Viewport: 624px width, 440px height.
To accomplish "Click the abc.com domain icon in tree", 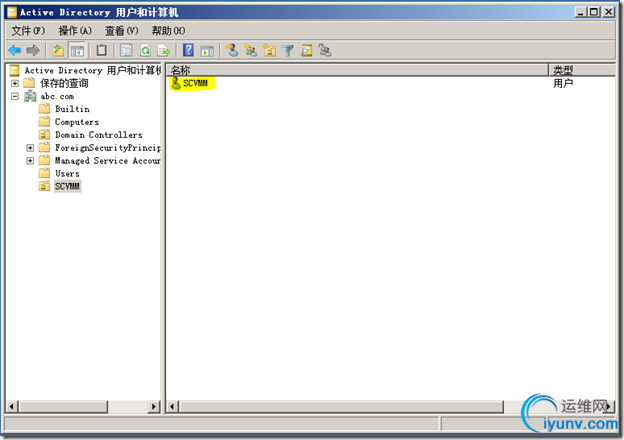I will click(30, 96).
